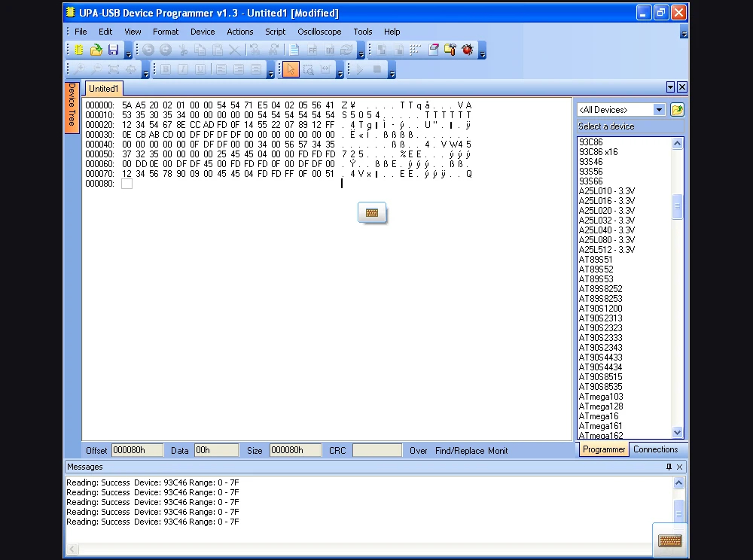Click the New file icon in toolbar
Screen dimensions: 753x560
click(x=79, y=50)
